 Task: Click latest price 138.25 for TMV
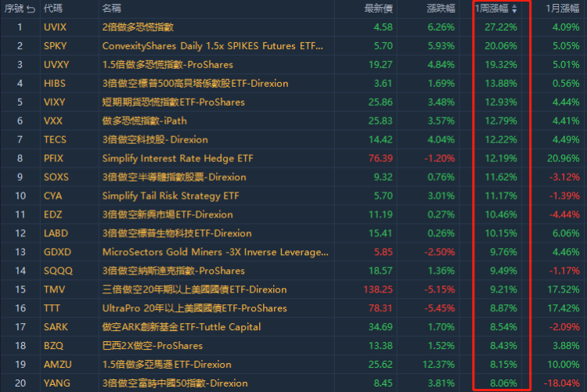coord(378,290)
